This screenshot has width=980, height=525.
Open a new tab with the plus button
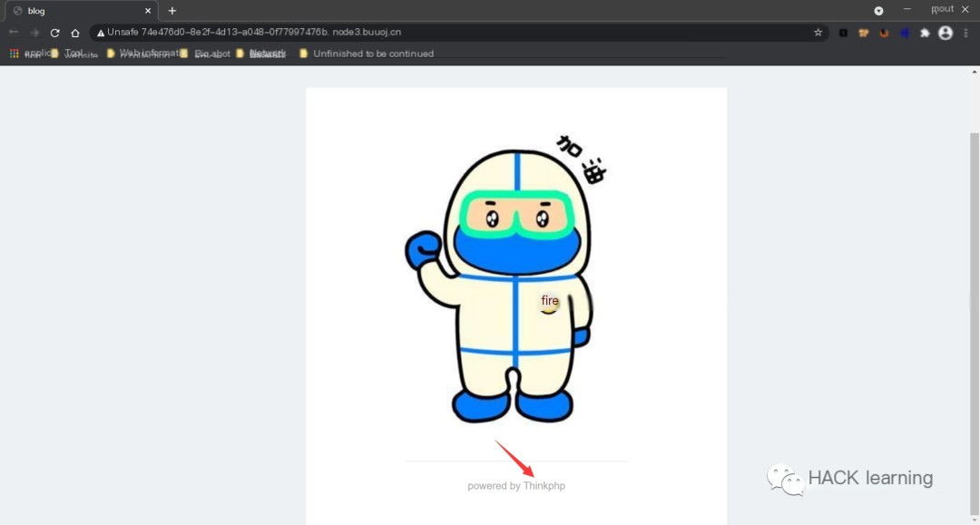171,11
